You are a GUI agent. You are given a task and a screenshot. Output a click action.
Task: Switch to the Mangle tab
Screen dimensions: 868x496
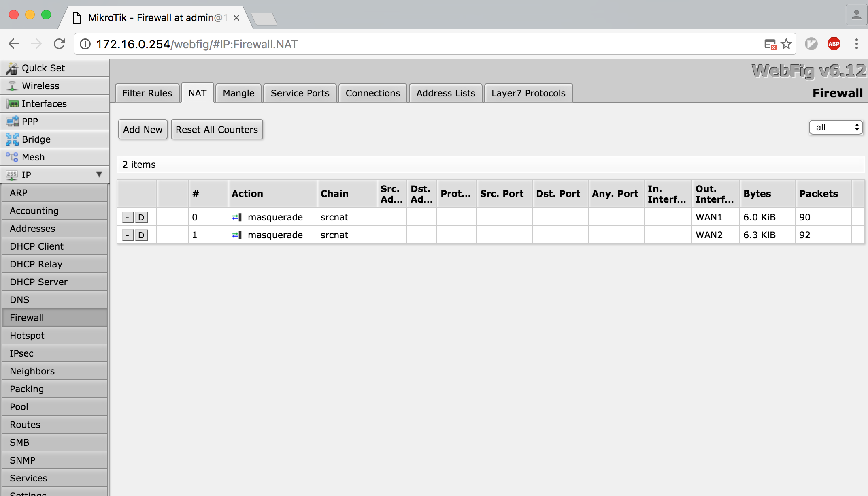(238, 93)
